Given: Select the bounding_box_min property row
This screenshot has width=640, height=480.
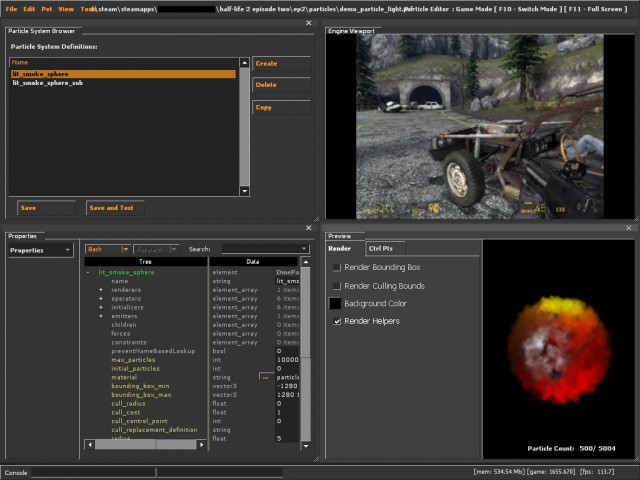Looking at the screenshot, I should click(x=140, y=386).
